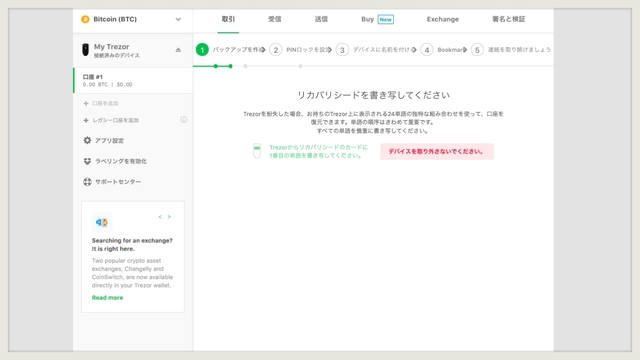Viewport: 640px width, 360px height.
Task: Click the black Trezor device icon
Action: (85, 50)
